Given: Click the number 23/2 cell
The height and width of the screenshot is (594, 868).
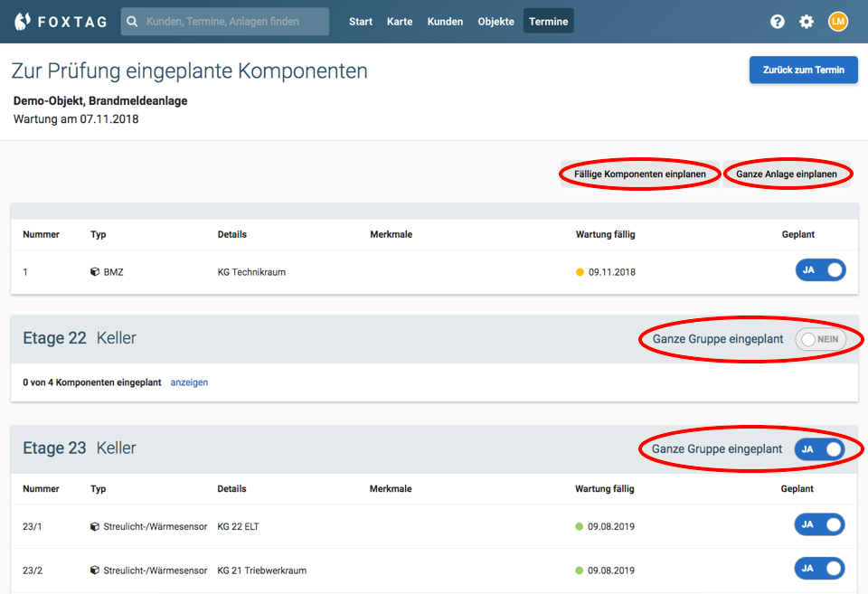Looking at the screenshot, I should (x=33, y=570).
